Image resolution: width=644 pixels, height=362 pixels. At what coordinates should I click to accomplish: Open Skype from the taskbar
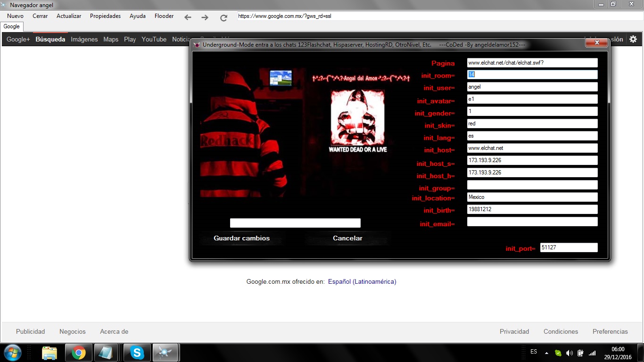pos(137,353)
